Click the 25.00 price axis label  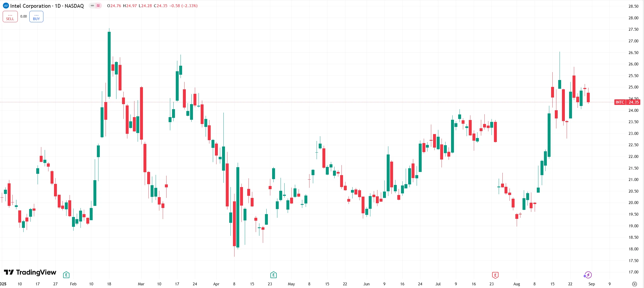633,87
